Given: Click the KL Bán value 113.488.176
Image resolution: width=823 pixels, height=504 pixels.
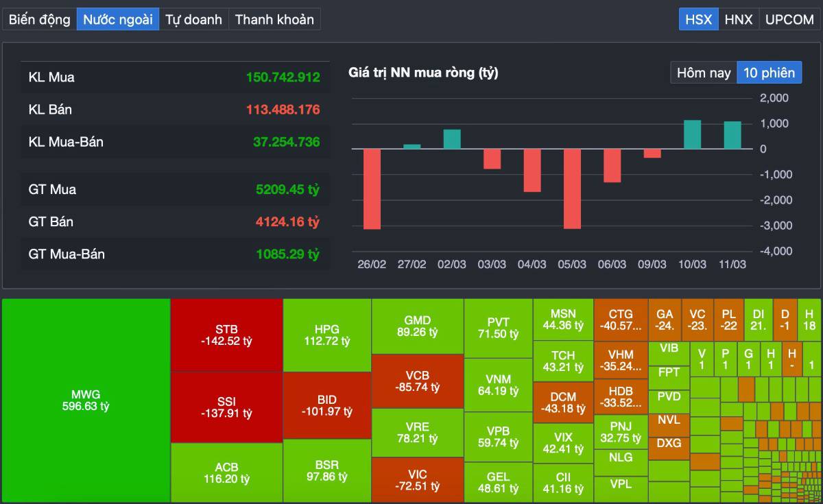Looking at the screenshot, I should coord(283,110).
